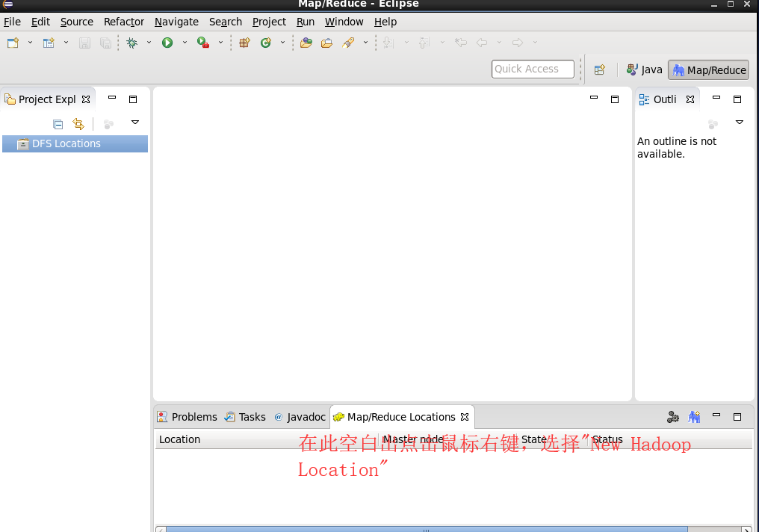Open the Outline view menu triangle

(739, 123)
